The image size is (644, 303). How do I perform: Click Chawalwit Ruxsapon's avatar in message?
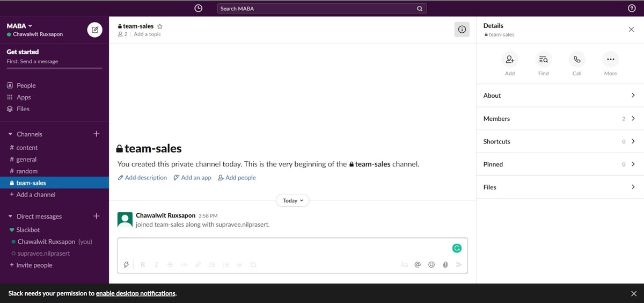[x=125, y=219]
